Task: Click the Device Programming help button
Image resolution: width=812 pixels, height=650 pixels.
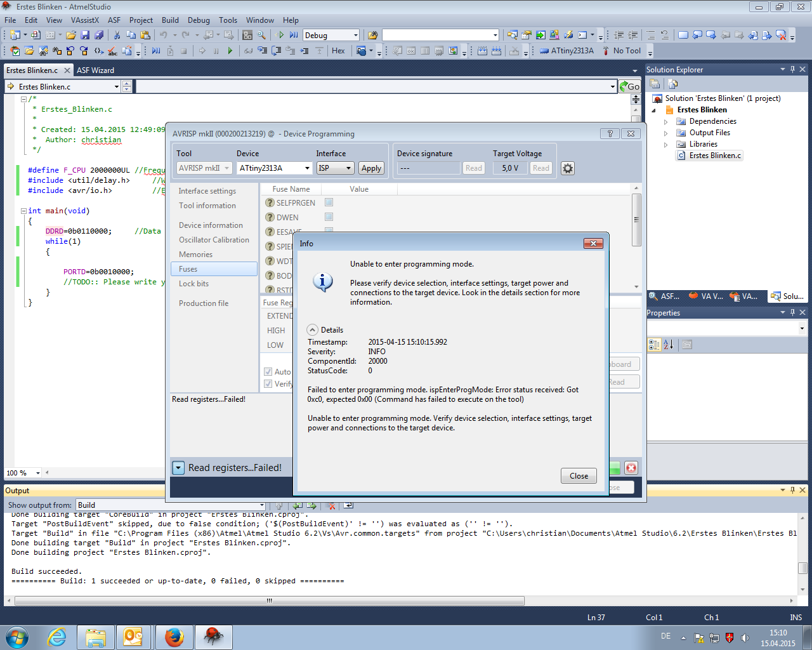Action: (x=610, y=134)
